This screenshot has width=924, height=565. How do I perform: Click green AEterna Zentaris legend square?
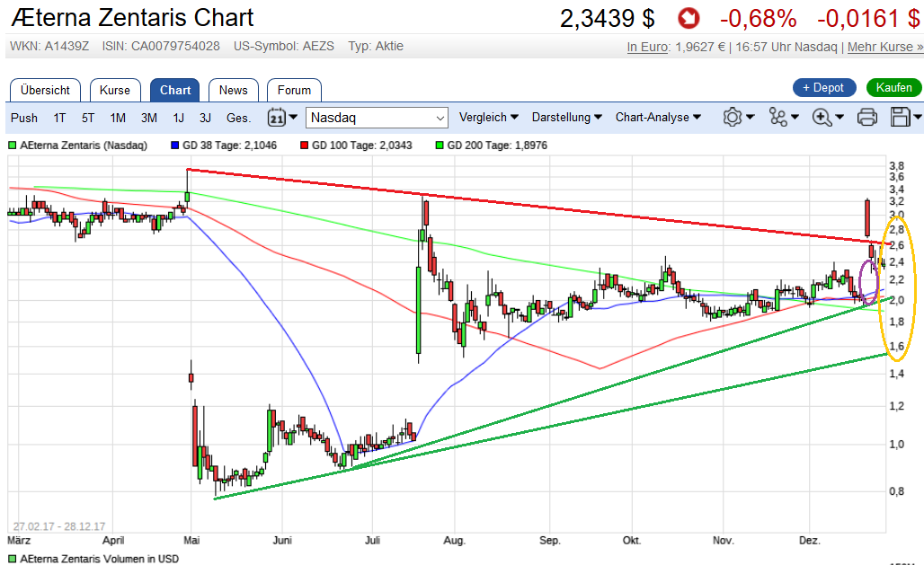[13, 145]
